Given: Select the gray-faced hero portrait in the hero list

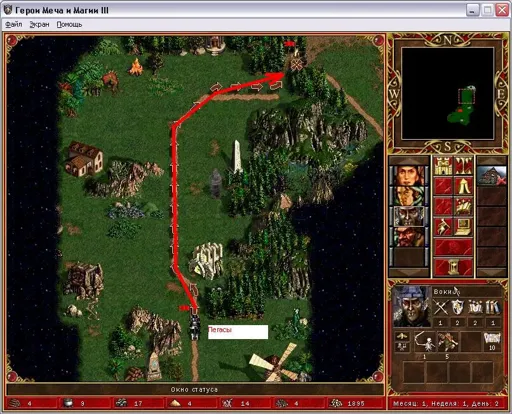Looking at the screenshot, I should coord(409,216).
